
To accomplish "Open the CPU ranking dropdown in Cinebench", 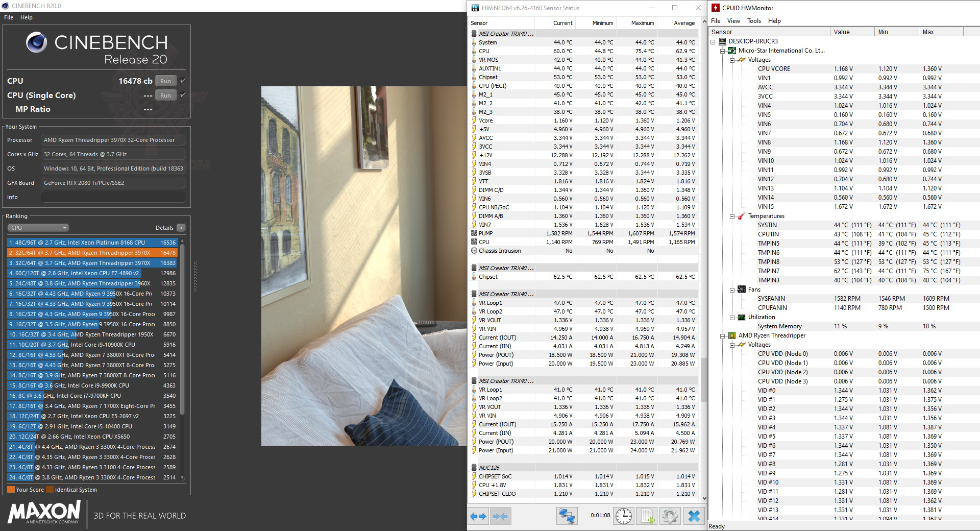I will coord(38,228).
